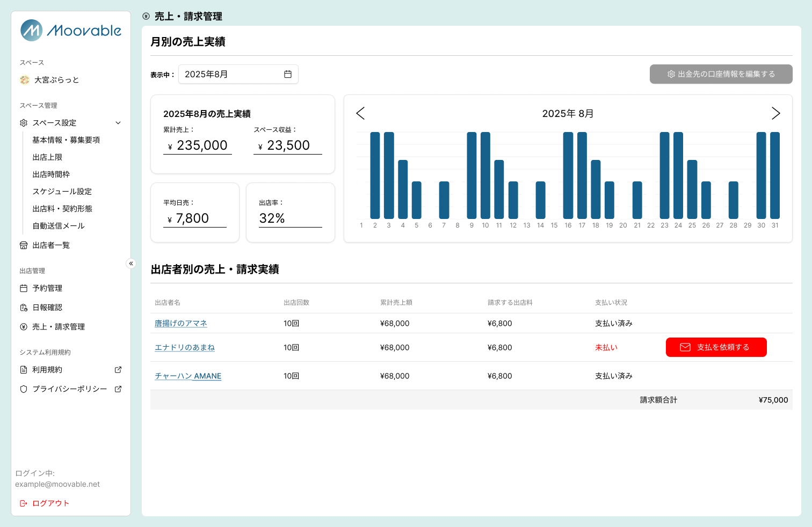Collapse the スペース設定 menu chevron
812x527 pixels.
pyautogui.click(x=118, y=123)
